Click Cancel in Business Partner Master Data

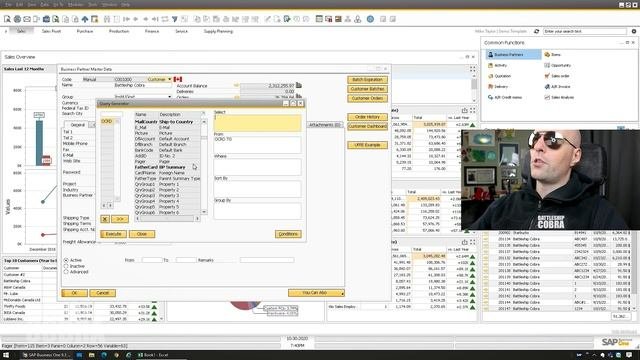click(x=102, y=293)
